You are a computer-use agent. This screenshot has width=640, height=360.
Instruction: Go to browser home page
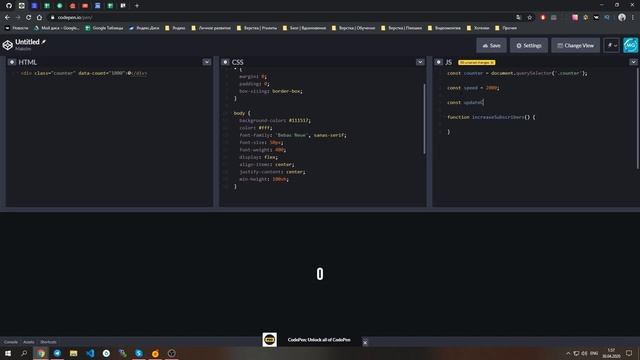[x=39, y=18]
